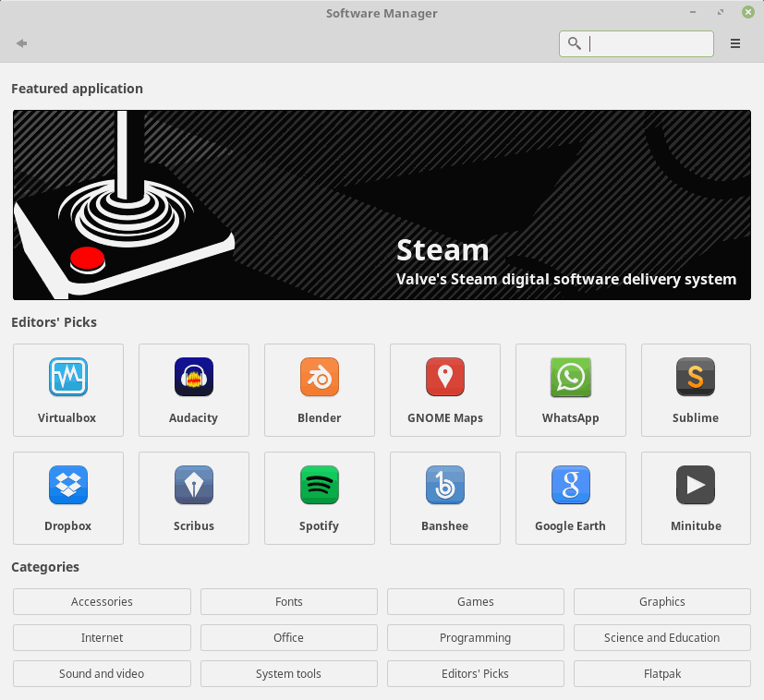Navigate back using the back arrow
The height and width of the screenshot is (700, 764).
pos(20,42)
